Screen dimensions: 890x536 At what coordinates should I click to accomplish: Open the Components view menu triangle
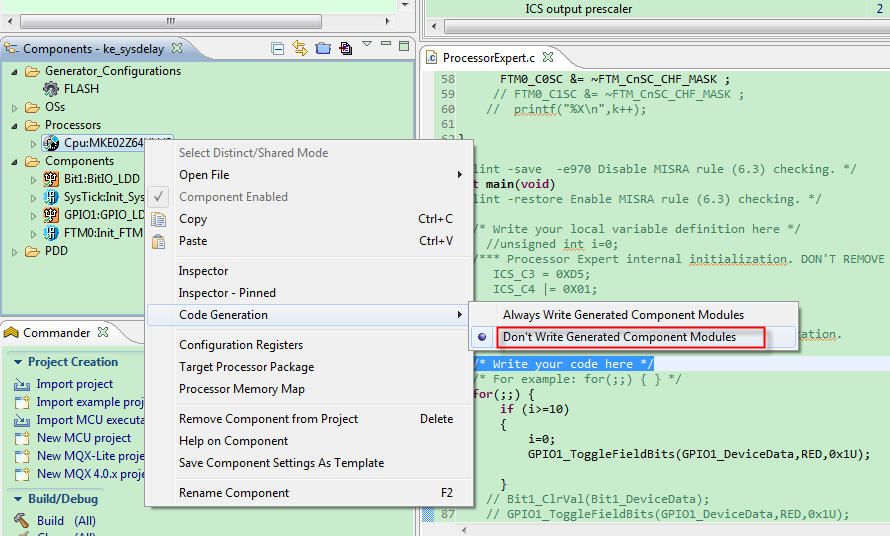pyautogui.click(x=367, y=44)
